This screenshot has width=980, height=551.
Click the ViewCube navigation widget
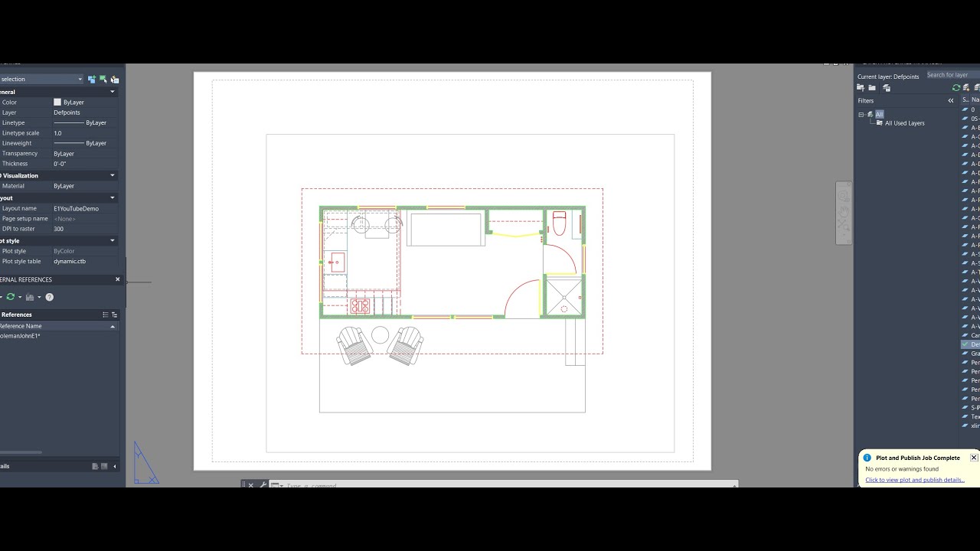pyautogui.click(x=843, y=213)
